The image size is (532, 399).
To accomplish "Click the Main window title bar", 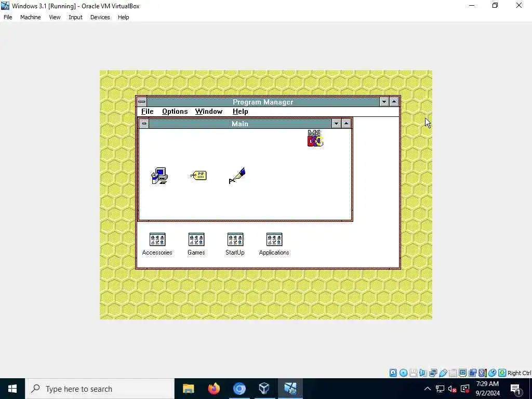I will point(240,124).
